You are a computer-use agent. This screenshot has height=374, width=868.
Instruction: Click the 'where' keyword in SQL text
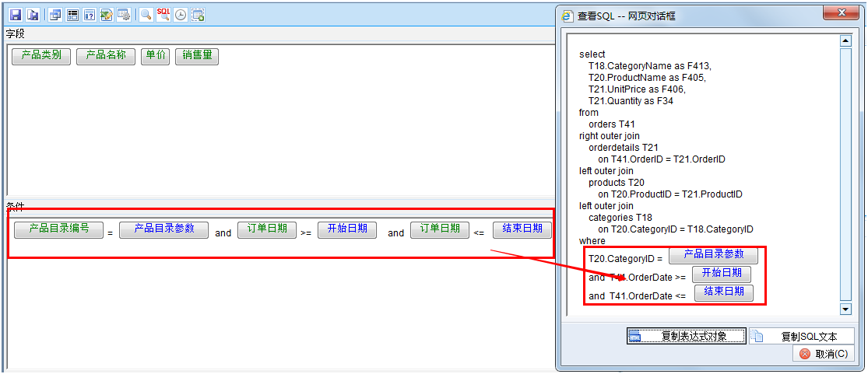pos(592,241)
